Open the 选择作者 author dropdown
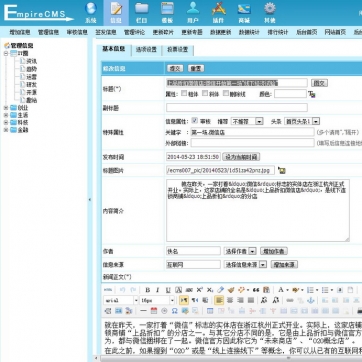Viewport: 362px width, 362px height. coord(240,251)
